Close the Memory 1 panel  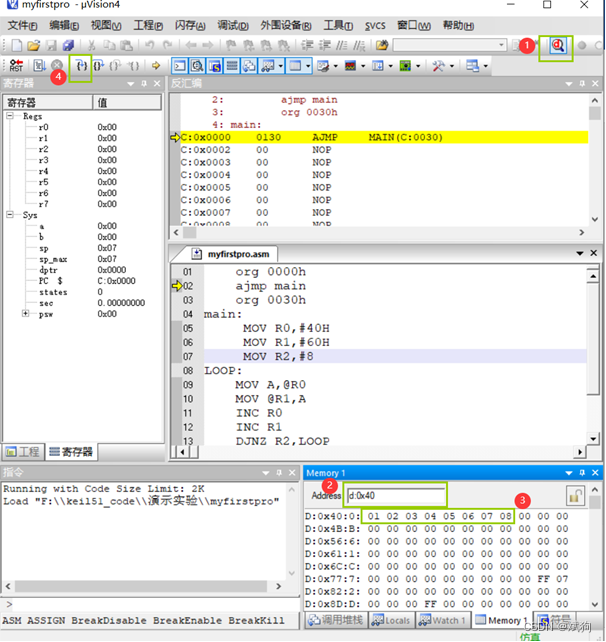click(595, 473)
